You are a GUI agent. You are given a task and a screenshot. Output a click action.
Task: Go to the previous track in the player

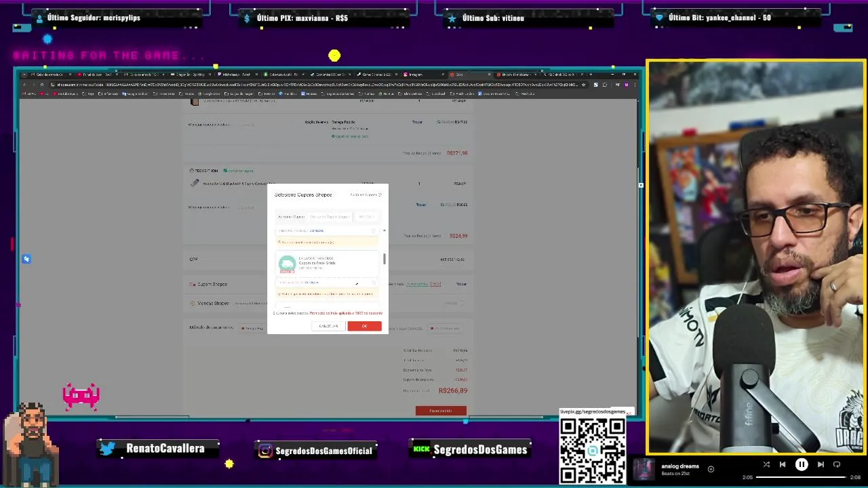[x=783, y=464]
